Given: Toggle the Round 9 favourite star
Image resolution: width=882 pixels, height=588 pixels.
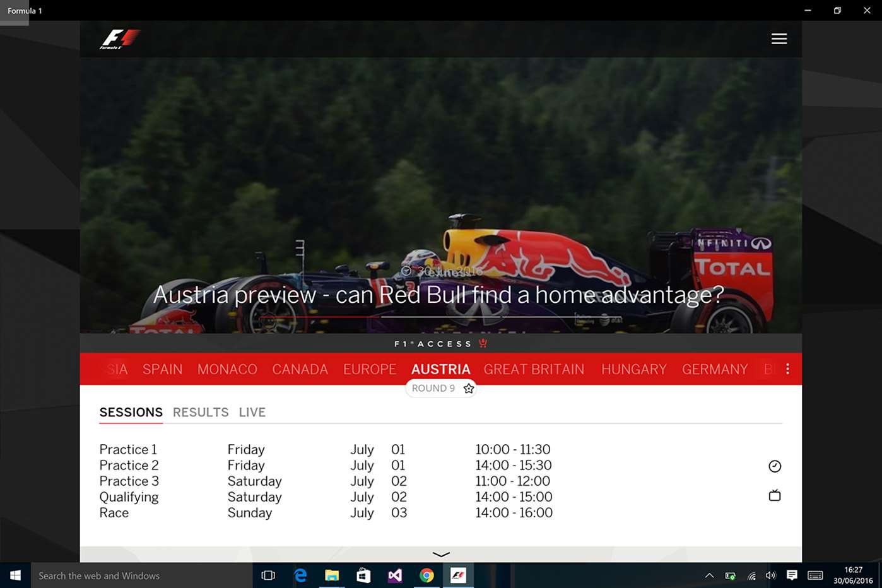Looking at the screenshot, I should tap(469, 388).
